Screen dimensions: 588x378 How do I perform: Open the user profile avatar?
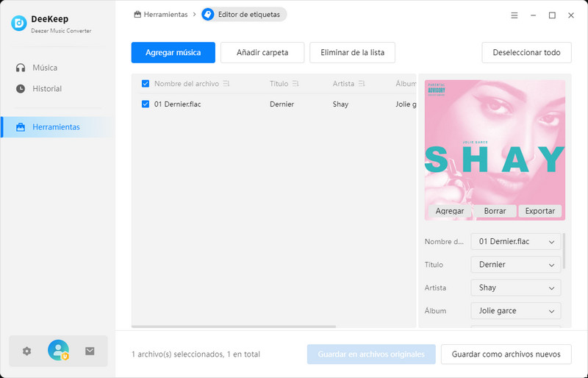58,350
